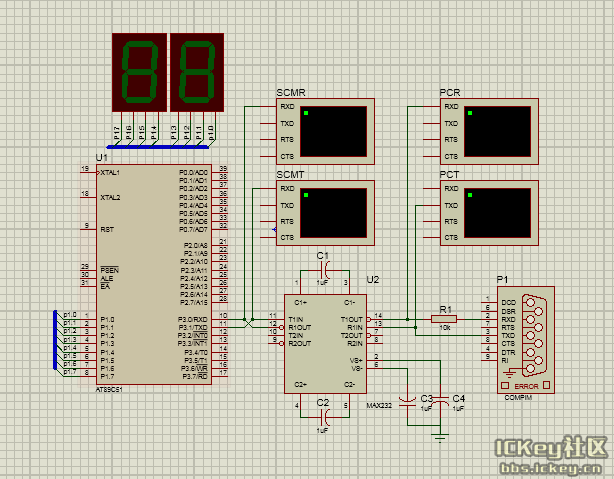
Task: Click the AT89C51 part name text
Action: point(109,390)
